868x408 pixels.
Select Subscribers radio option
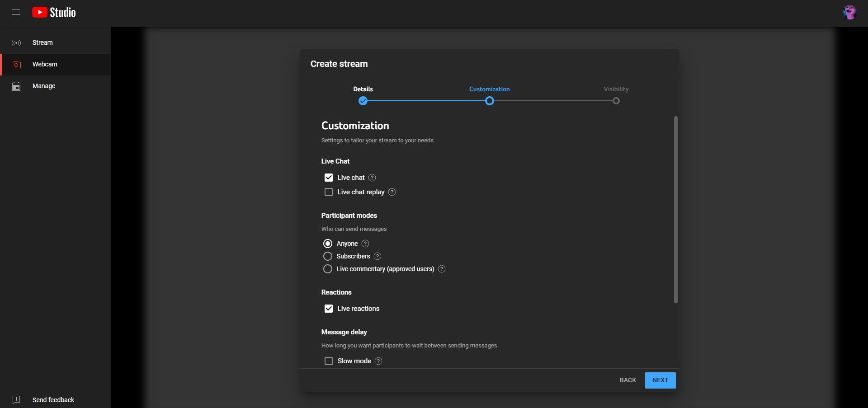[328, 256]
